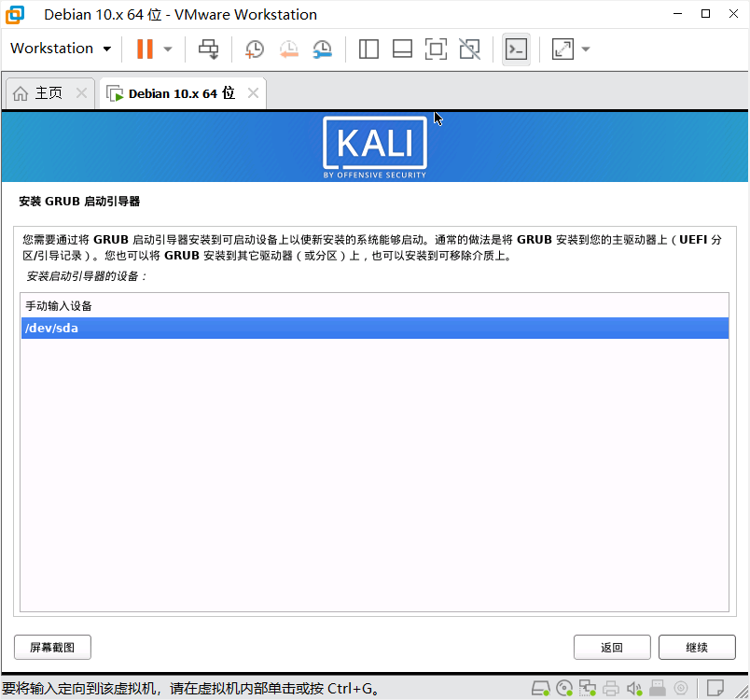Select the Debian 10.x 64 位 tab
The image size is (750, 700).
point(182,92)
